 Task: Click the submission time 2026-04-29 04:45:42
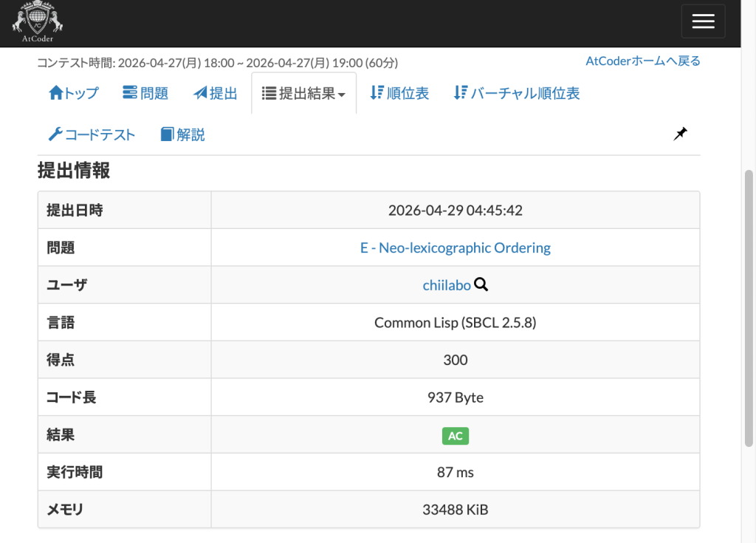(455, 210)
